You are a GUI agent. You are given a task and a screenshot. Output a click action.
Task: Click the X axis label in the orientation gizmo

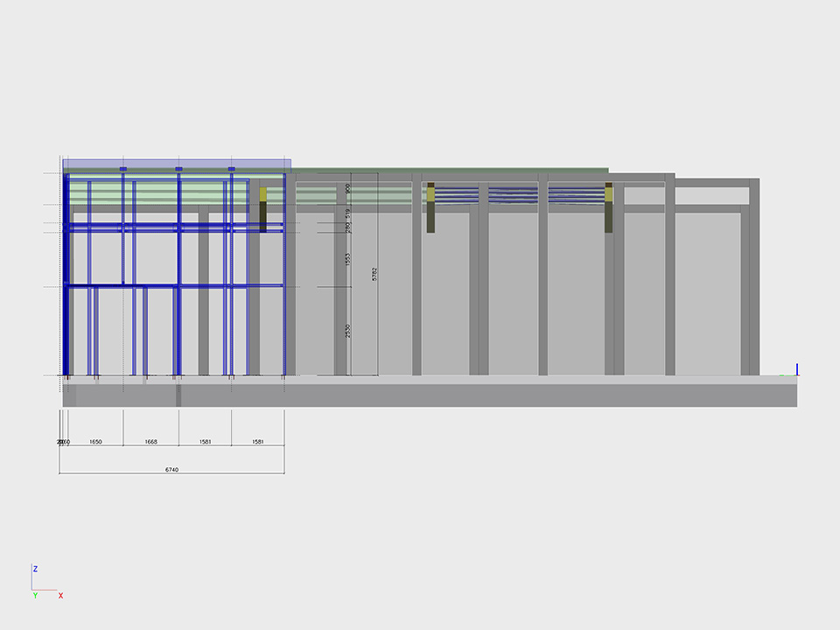click(60, 596)
